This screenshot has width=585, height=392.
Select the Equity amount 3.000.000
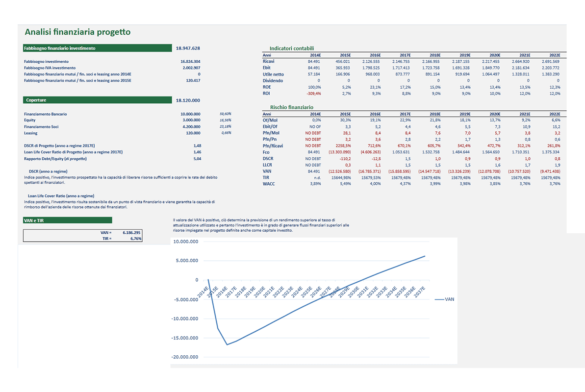tap(191, 120)
